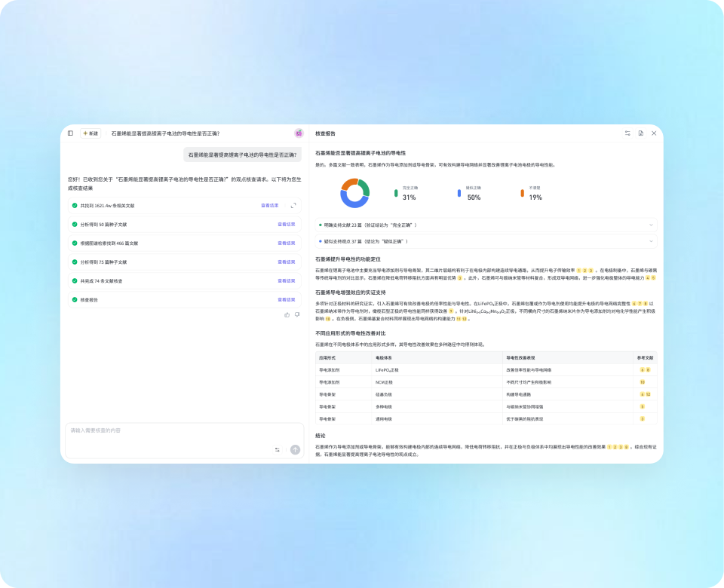Click 查看结果 on the '根据图谱检索找到 466' row
The height and width of the screenshot is (588, 724).
coord(287,243)
